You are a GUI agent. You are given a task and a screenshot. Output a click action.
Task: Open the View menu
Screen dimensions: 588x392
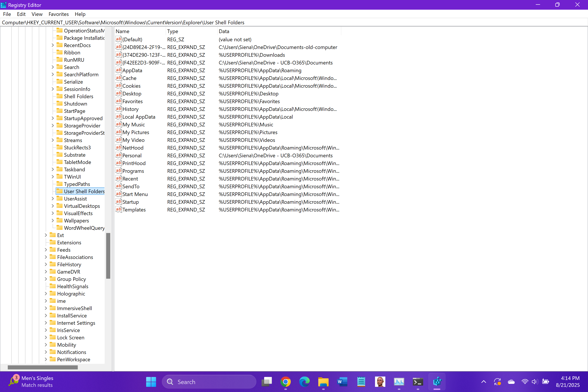pos(37,14)
